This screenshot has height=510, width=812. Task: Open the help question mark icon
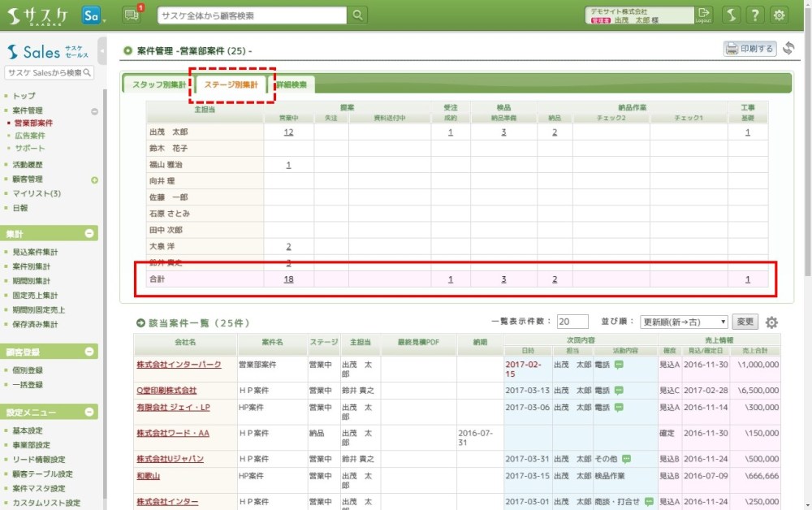(755, 15)
